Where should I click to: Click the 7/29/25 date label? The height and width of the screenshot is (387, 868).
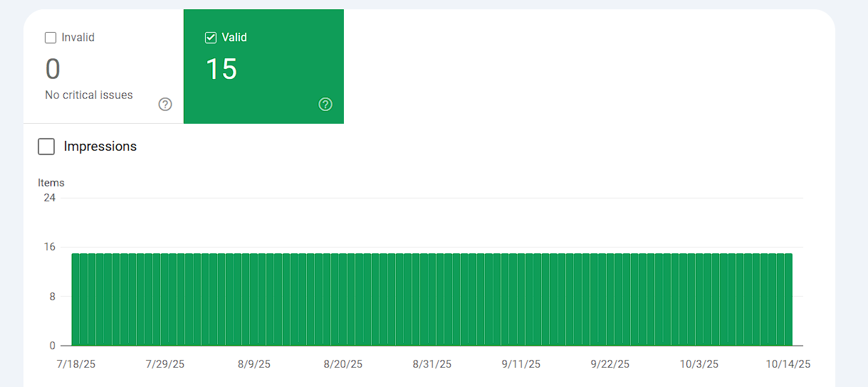coord(165,364)
